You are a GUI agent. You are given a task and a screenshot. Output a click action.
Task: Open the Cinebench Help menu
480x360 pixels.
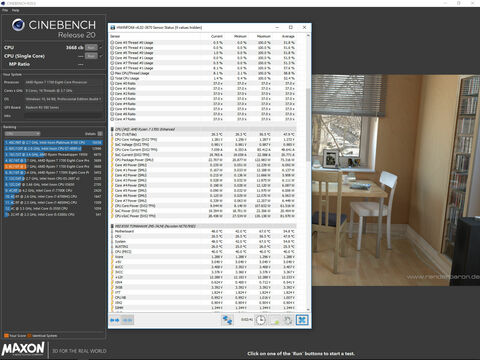15,10
